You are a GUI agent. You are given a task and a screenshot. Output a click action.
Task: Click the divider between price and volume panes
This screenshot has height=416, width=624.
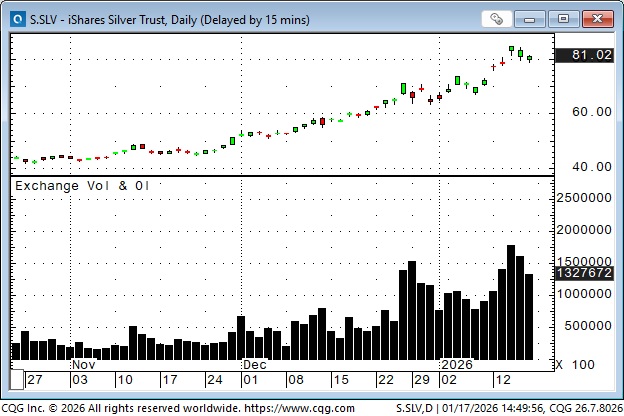(x=282, y=176)
